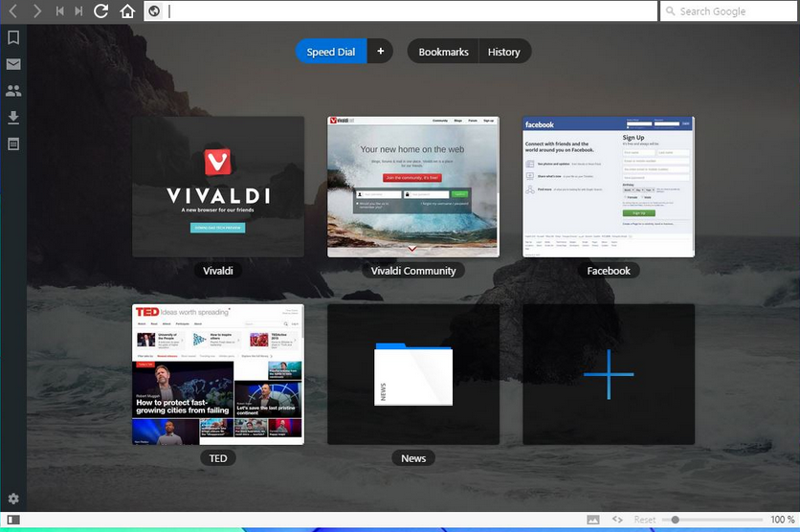Open the Downloads panel in sidebar
Viewport: 800px width, 532px height.
(x=13, y=118)
